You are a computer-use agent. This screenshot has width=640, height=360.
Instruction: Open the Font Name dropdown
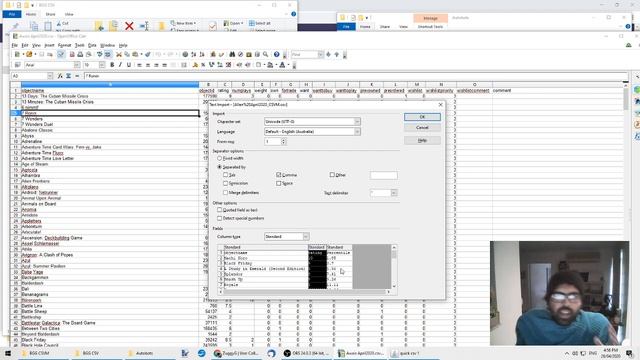77,65
